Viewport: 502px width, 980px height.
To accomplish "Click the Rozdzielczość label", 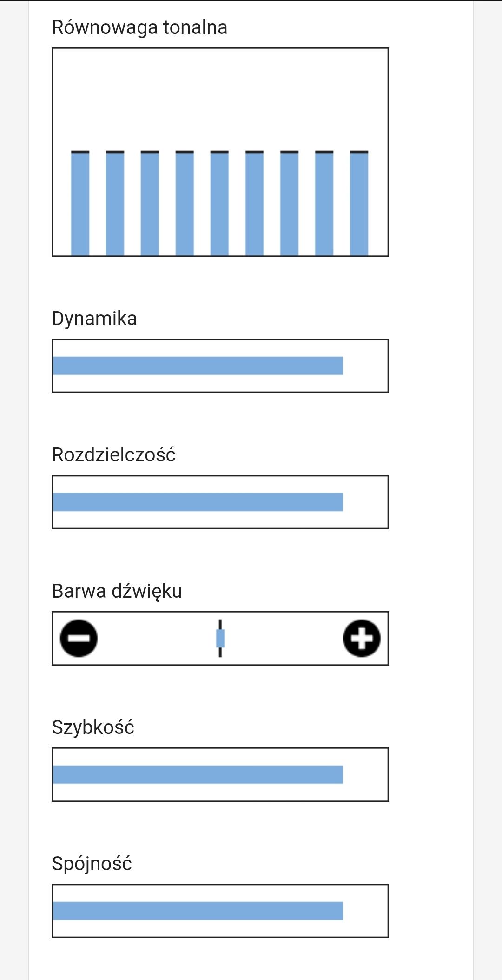I will click(x=114, y=455).
